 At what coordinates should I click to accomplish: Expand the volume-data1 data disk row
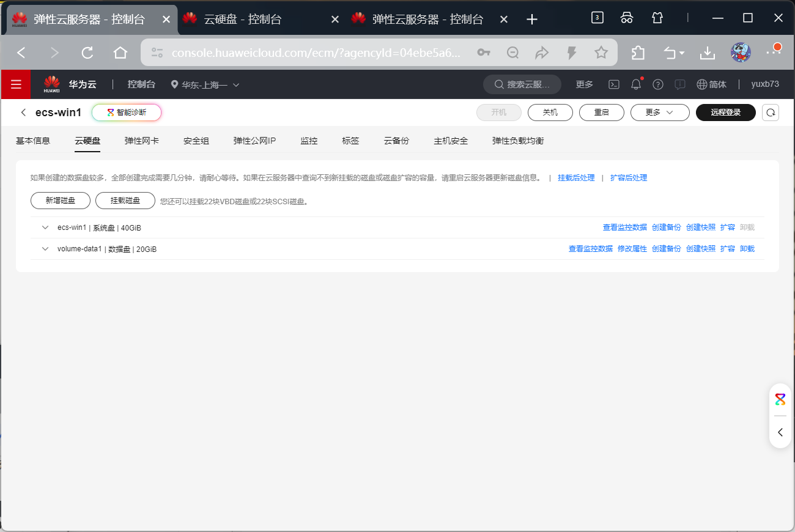pyautogui.click(x=45, y=249)
